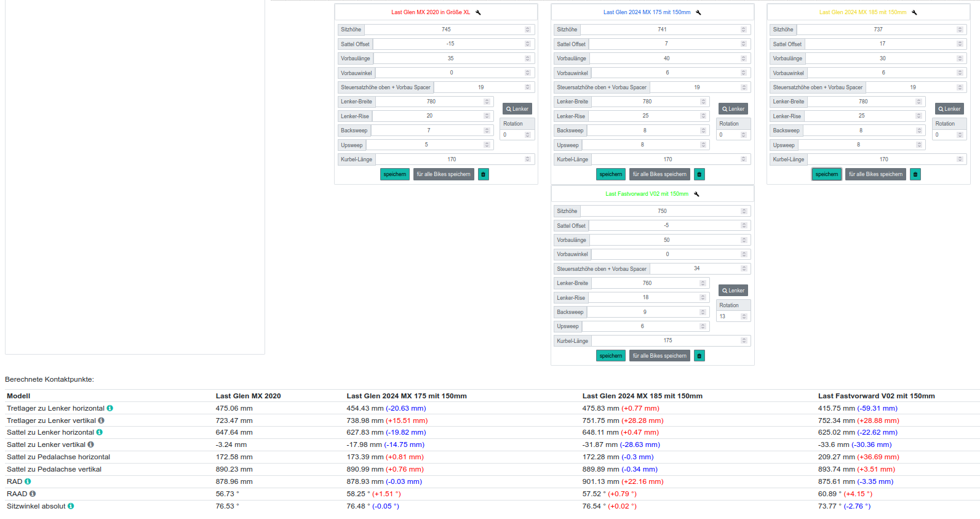Select the 'Sattel zu Pedalachse vertikal' row label
The width and height of the screenshot is (980, 519).
54,469
